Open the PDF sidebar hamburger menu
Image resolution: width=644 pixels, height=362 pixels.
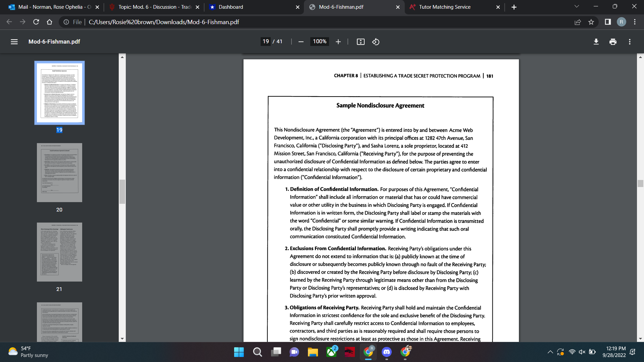click(x=14, y=42)
